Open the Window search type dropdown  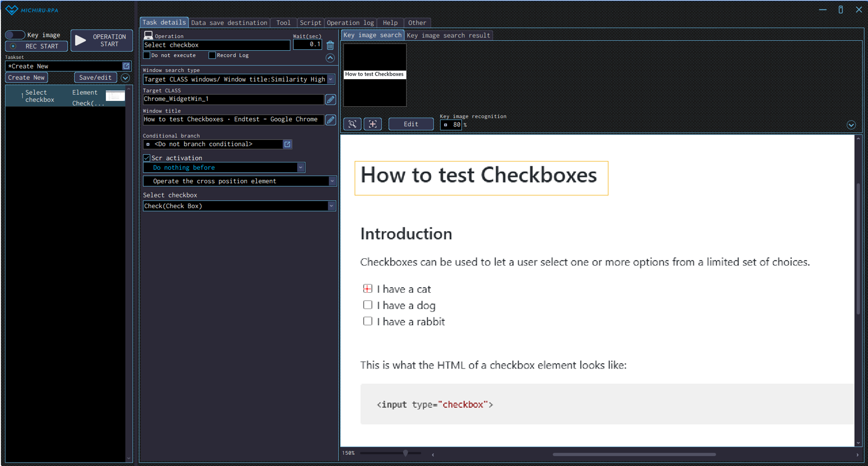[x=331, y=79]
